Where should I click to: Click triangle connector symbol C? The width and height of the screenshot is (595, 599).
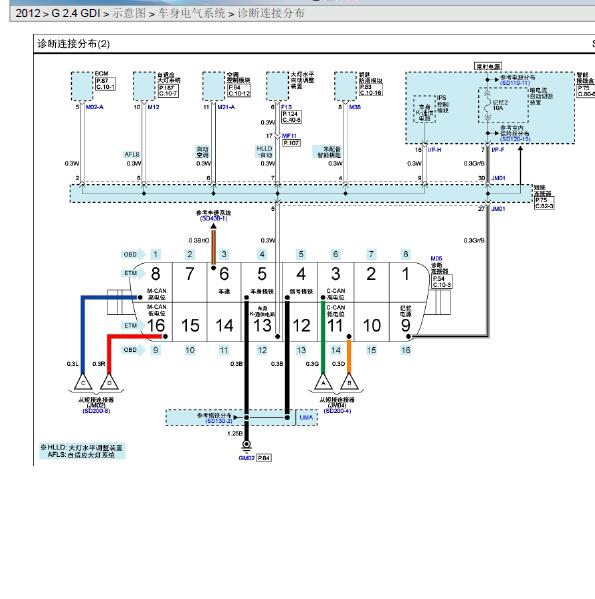click(x=83, y=382)
